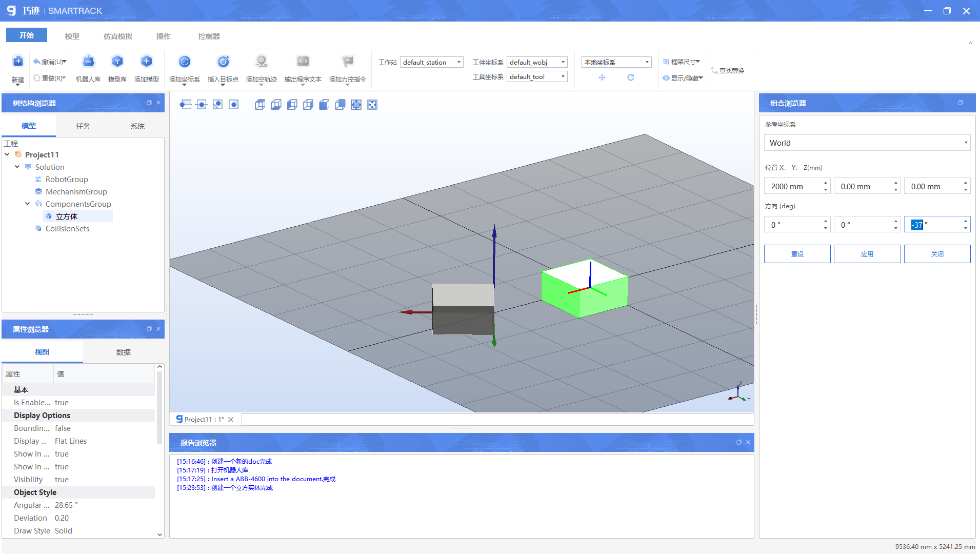
Task: Click the fit-to-frame view icon
Action: click(x=356, y=105)
